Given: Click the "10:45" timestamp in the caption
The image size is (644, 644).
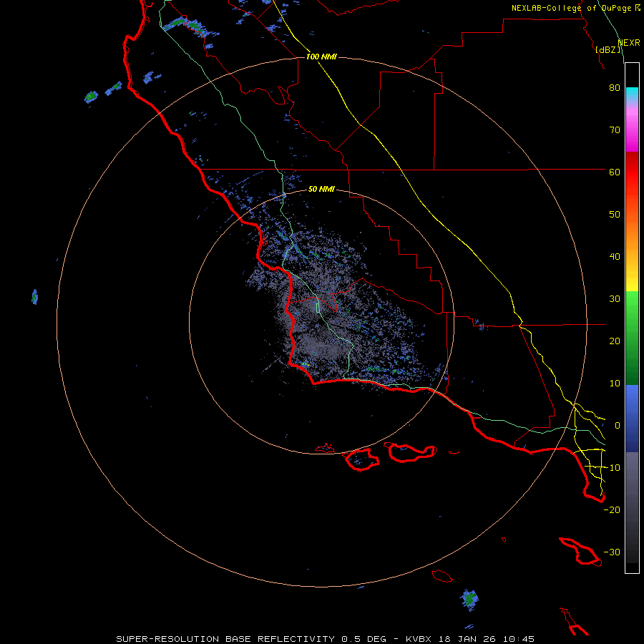Looking at the screenshot, I should click(519, 639).
